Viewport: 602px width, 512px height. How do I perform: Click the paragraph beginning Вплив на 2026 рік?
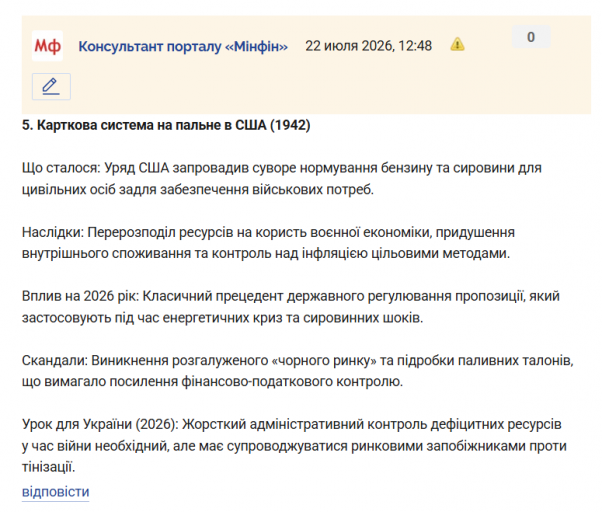tap(291, 307)
